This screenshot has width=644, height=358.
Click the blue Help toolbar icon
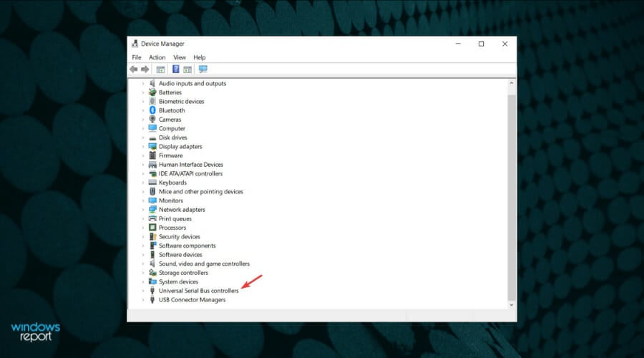click(x=176, y=69)
